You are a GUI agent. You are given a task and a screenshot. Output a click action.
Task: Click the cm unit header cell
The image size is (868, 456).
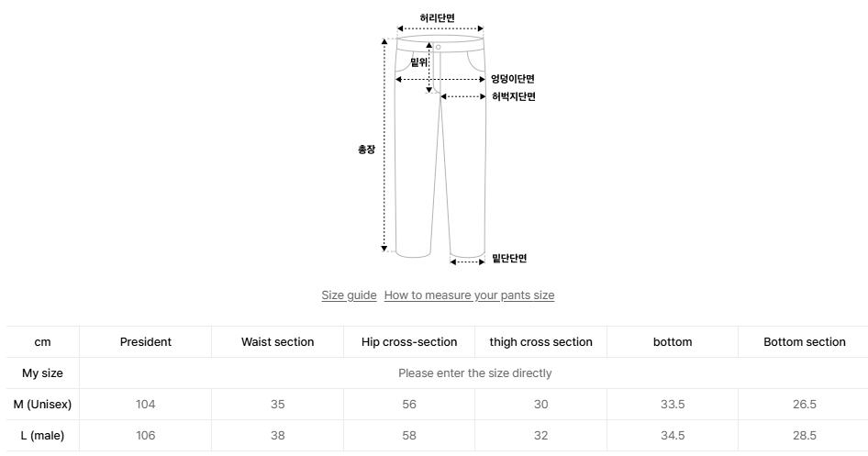point(42,342)
